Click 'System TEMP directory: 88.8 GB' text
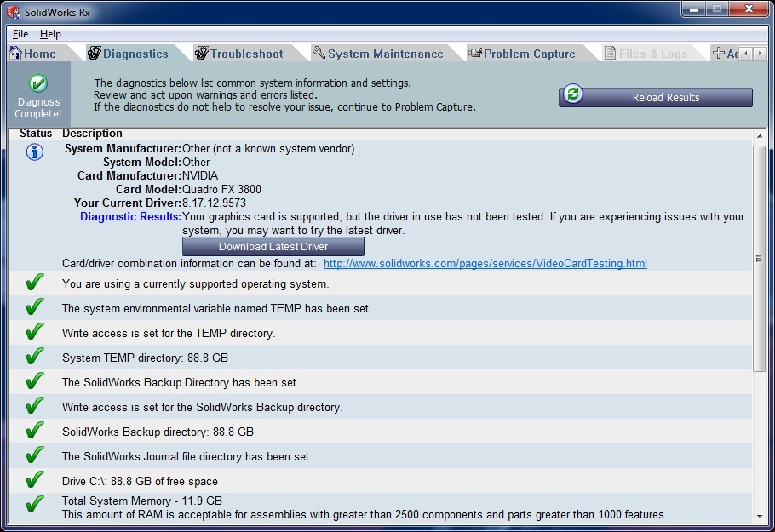The height and width of the screenshot is (532, 775). click(145, 358)
